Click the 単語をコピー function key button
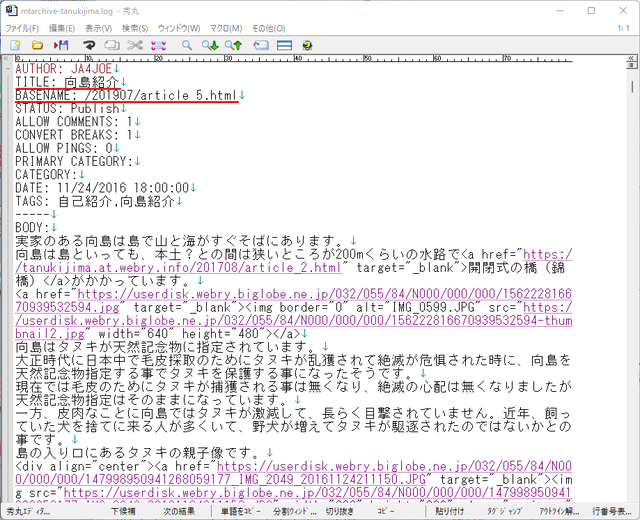 pyautogui.click(x=241, y=511)
